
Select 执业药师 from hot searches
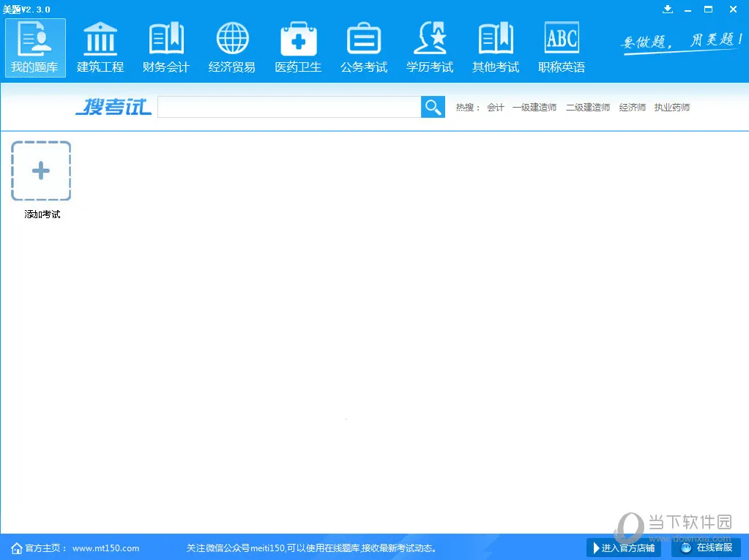[671, 107]
